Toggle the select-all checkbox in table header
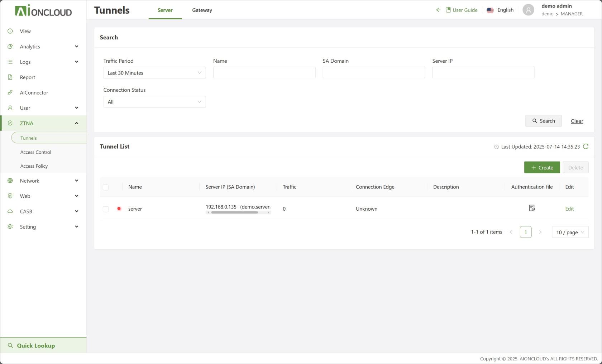 106,187
